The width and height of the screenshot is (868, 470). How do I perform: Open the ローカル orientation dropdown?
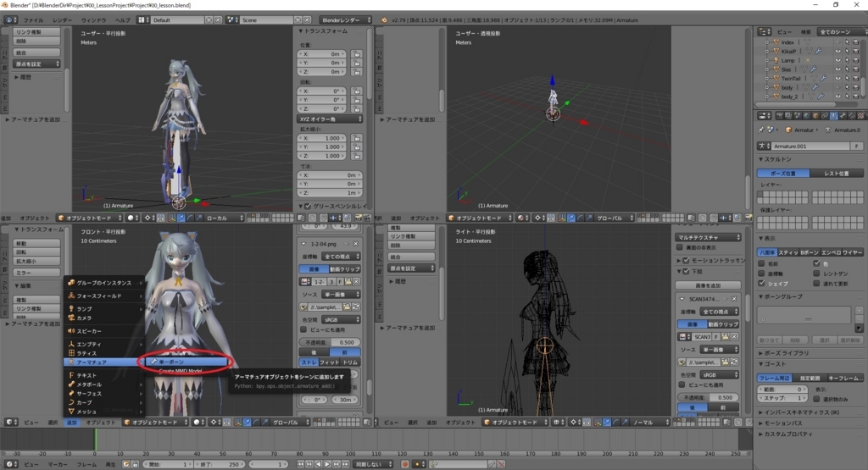pyautogui.click(x=224, y=218)
